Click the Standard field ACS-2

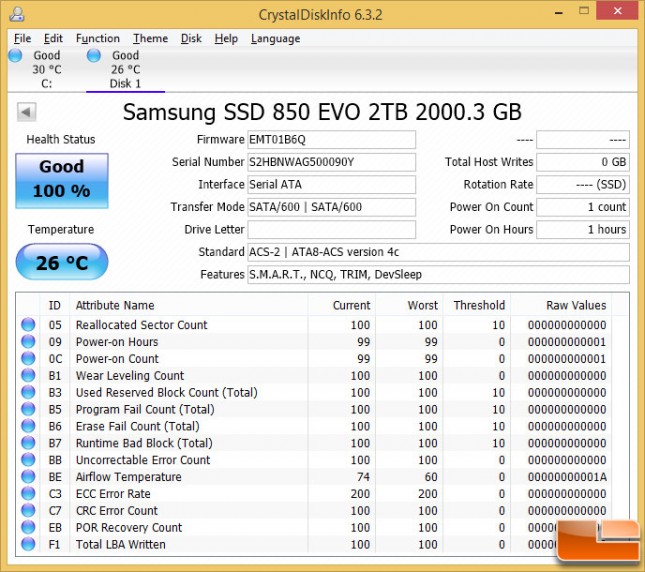click(x=438, y=252)
